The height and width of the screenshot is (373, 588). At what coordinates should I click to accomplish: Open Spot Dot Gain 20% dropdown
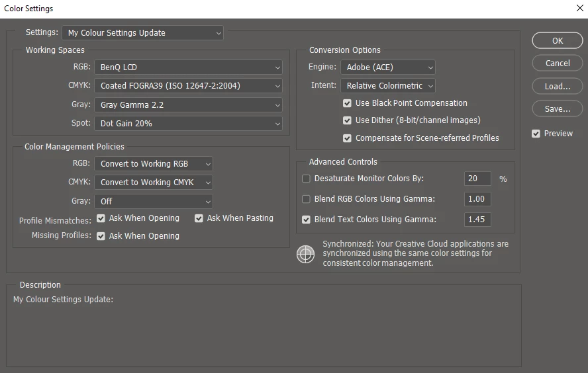[x=188, y=124]
